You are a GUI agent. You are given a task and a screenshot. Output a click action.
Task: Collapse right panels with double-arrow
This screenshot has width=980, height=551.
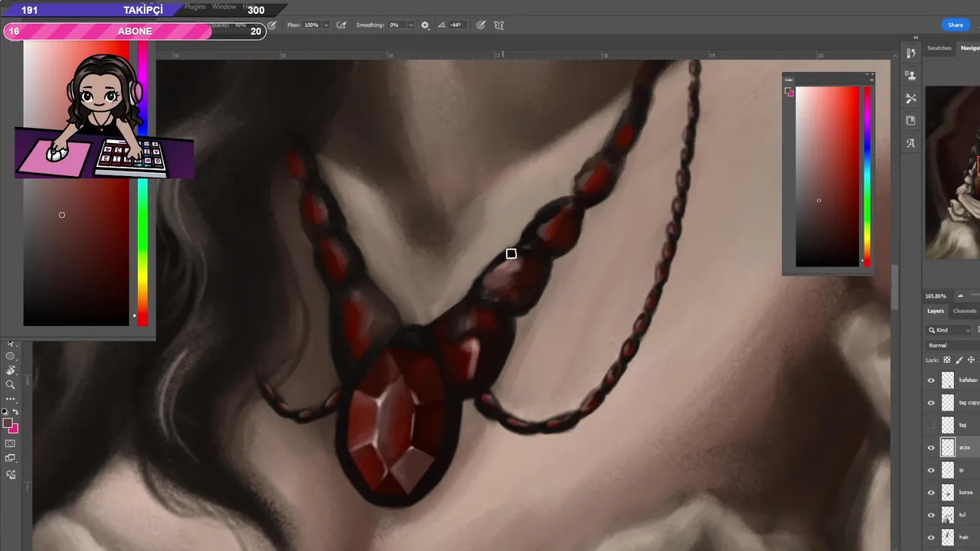[x=916, y=37]
